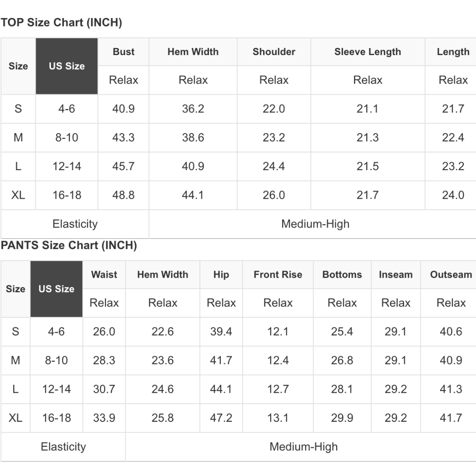The width and height of the screenshot is (476, 476).
Task: Click the Outseam column header
Action: [451, 275]
